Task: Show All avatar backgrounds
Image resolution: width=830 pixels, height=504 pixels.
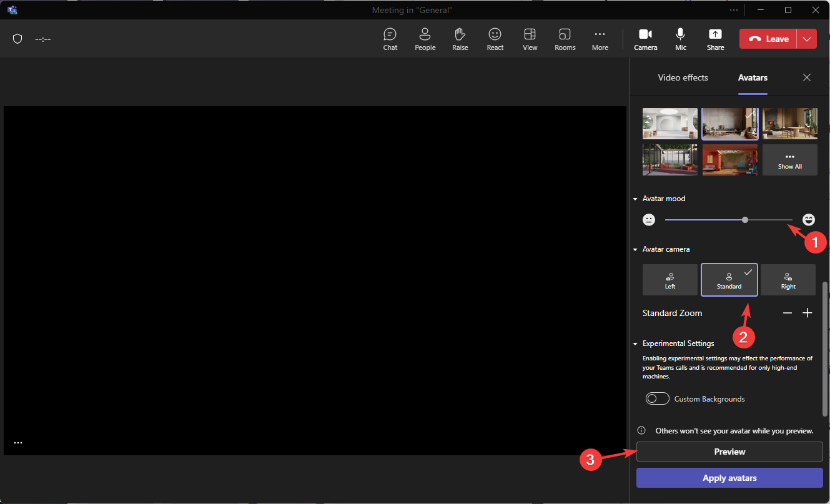Action: [790, 160]
